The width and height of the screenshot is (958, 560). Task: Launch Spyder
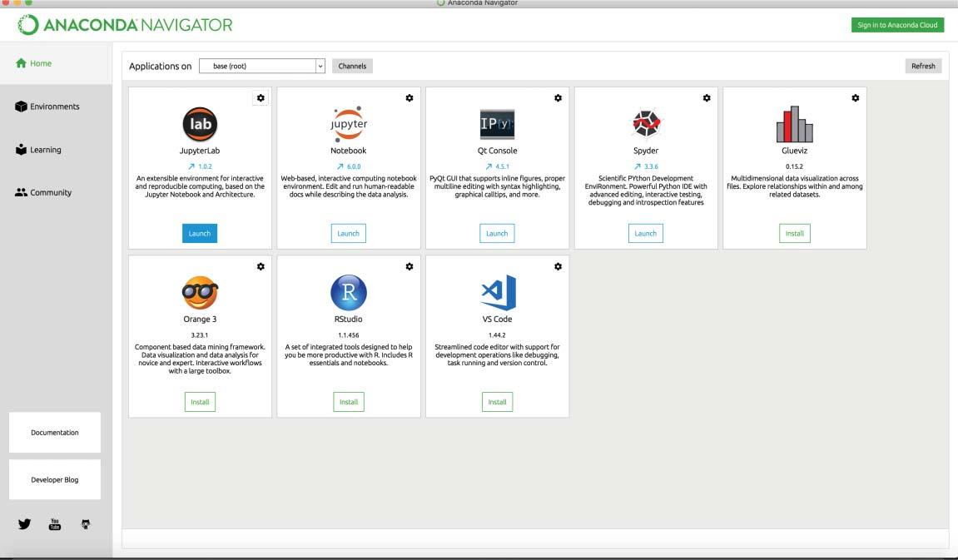(x=646, y=233)
